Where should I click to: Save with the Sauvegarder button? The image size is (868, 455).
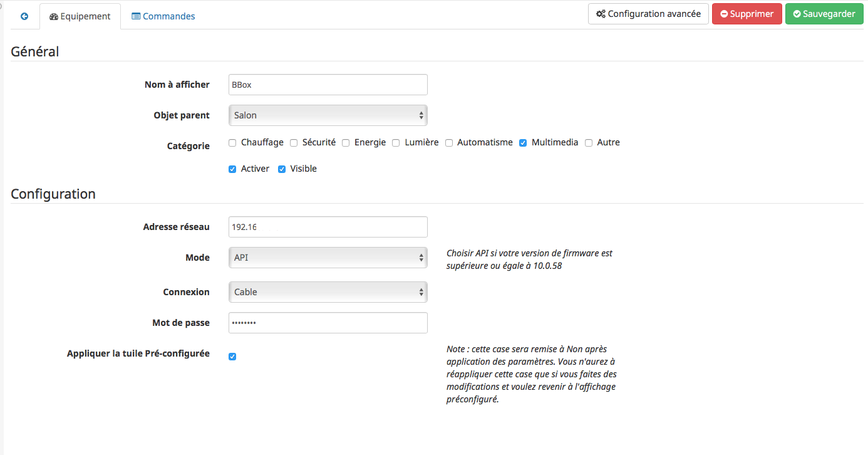[x=824, y=14]
